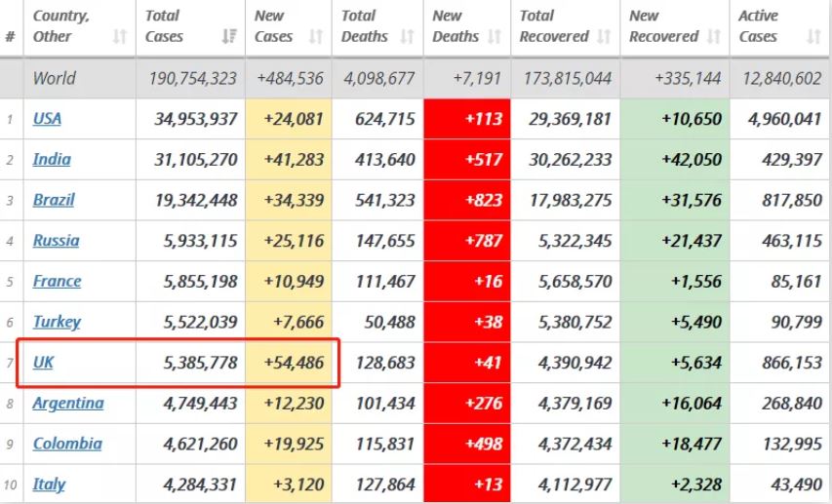Open the Russia country page link
The image size is (832, 504).
pos(56,241)
